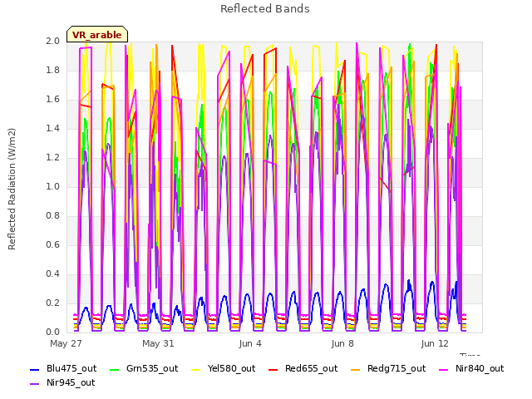The height and width of the screenshot is (399, 532).
Task: Click the Reflected Bands chart title
Action: coord(265,9)
